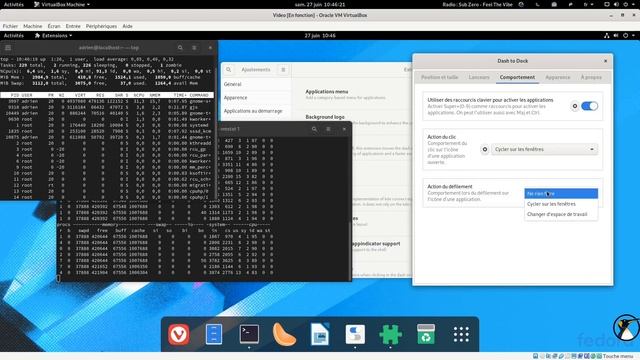Viewport: 640px width, 360px height.
Task: Click guest power icon in VM top bar
Action: coord(625,36)
